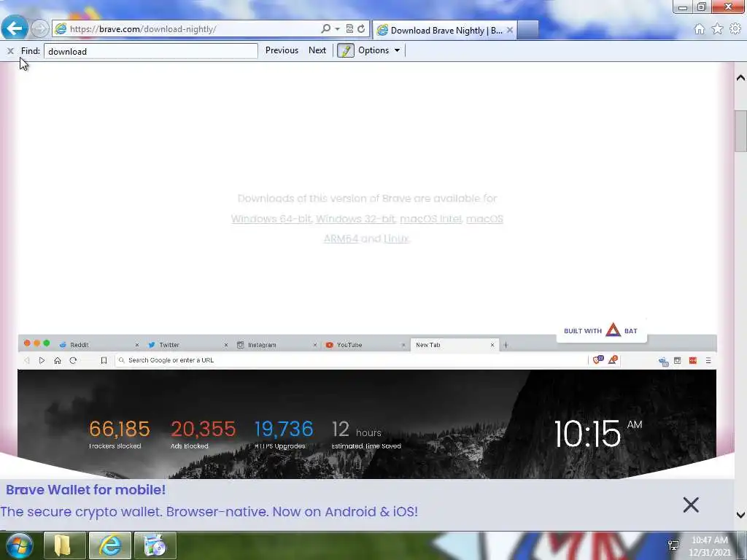Image resolution: width=747 pixels, height=560 pixels.
Task: Click Internet Explorer taskbar icon
Action: coord(110,545)
